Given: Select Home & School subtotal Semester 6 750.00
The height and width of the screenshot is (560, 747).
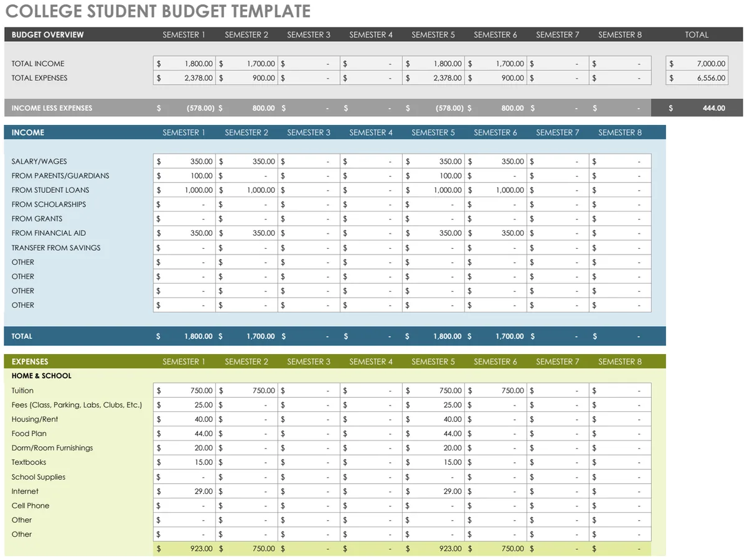Looking at the screenshot, I should click(x=496, y=549).
